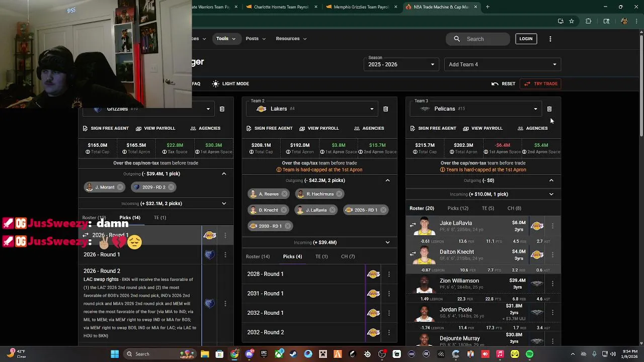
Task: Open the site's three-dot menu next to LOGIN
Action: pyautogui.click(x=550, y=39)
